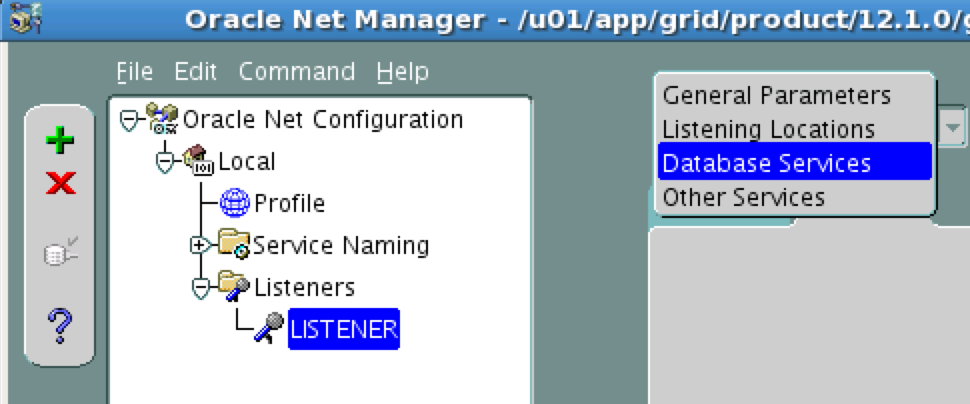Image resolution: width=970 pixels, height=404 pixels.
Task: Open the Command menu
Action: pyautogui.click(x=297, y=72)
